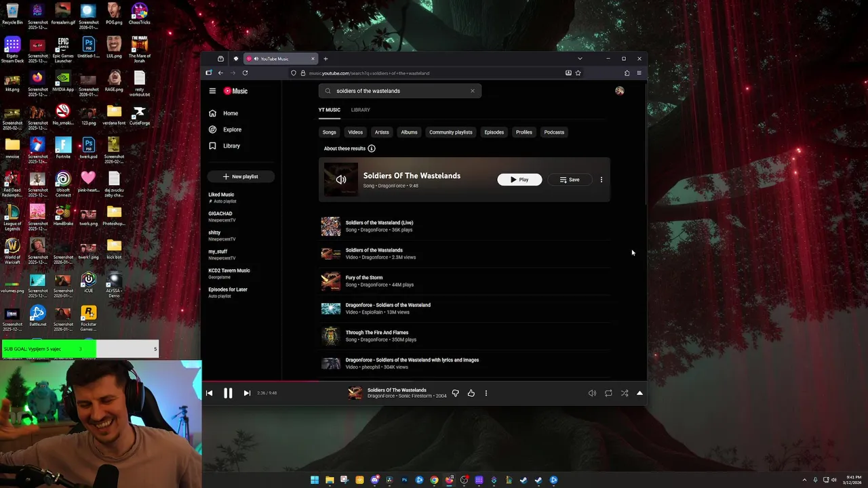Image resolution: width=868 pixels, height=488 pixels.
Task: Open the player volume control
Action: click(x=592, y=393)
